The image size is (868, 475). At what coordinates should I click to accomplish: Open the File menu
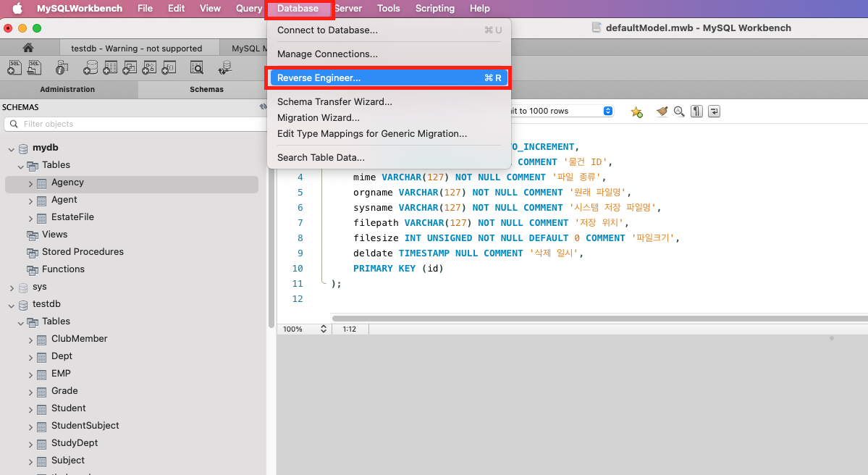pyautogui.click(x=145, y=8)
